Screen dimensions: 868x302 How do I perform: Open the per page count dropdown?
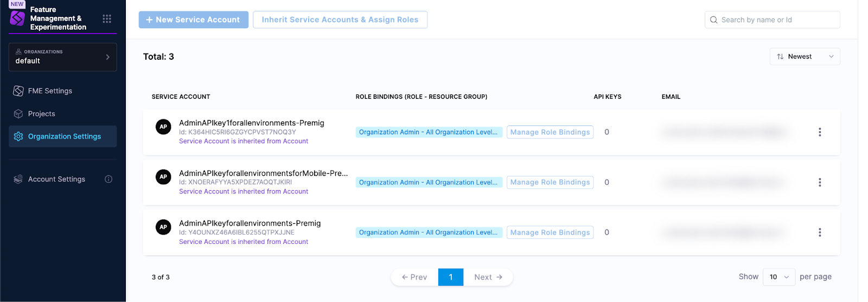click(x=778, y=277)
